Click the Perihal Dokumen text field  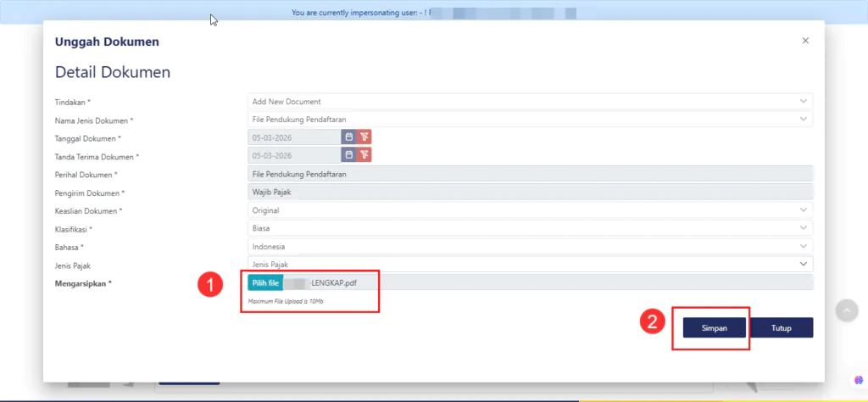[530, 174]
